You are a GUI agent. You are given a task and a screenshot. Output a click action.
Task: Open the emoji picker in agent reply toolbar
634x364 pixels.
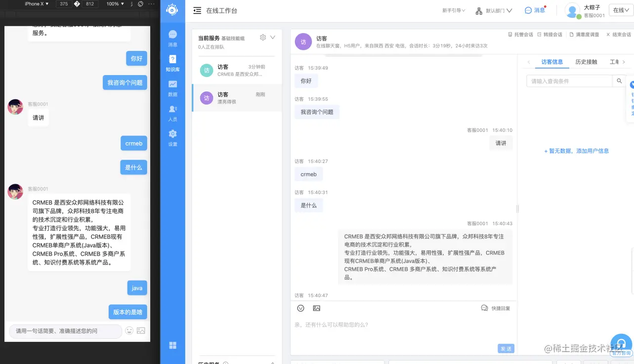point(300,308)
